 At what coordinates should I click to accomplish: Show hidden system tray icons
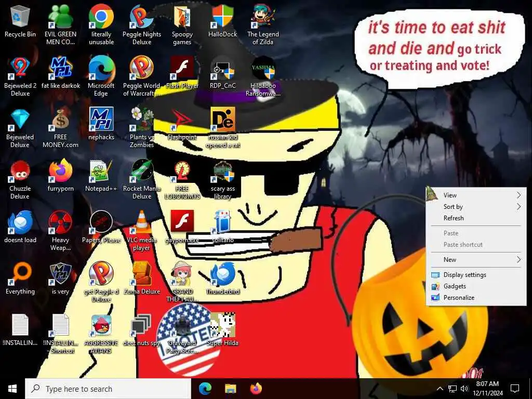click(x=440, y=389)
